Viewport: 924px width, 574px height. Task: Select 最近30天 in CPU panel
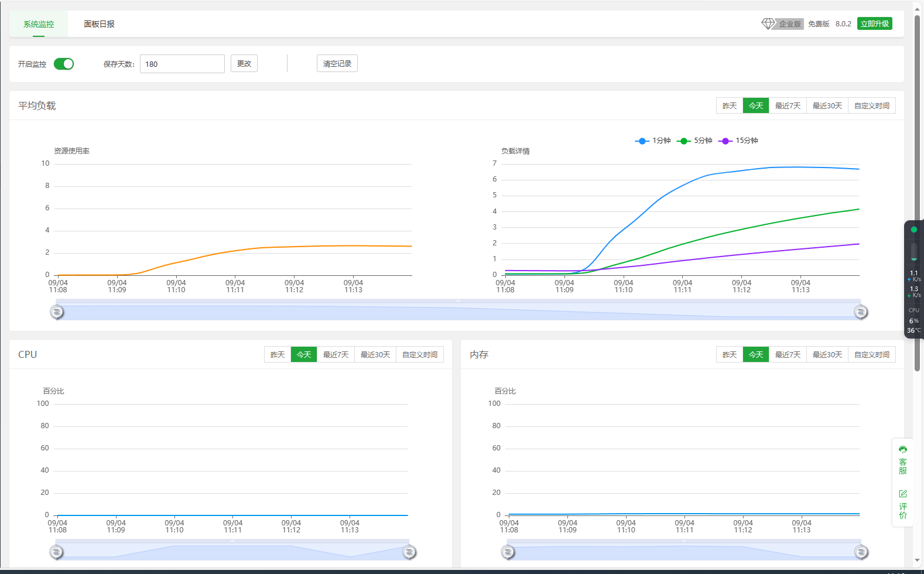point(375,354)
